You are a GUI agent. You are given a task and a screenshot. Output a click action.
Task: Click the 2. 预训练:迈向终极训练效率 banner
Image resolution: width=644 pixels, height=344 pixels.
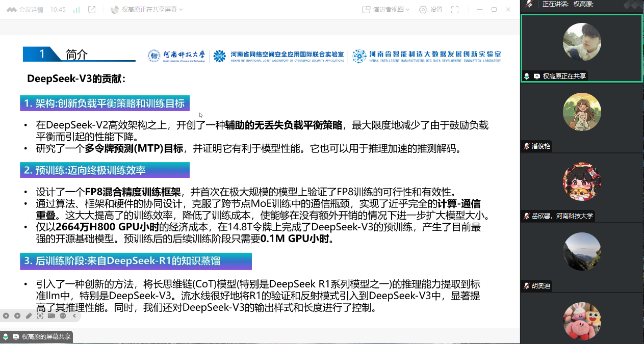(105, 170)
